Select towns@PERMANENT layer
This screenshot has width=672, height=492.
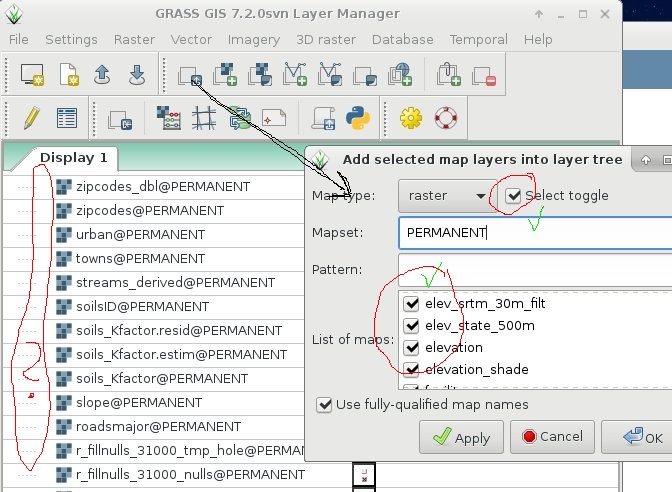[x=140, y=259]
